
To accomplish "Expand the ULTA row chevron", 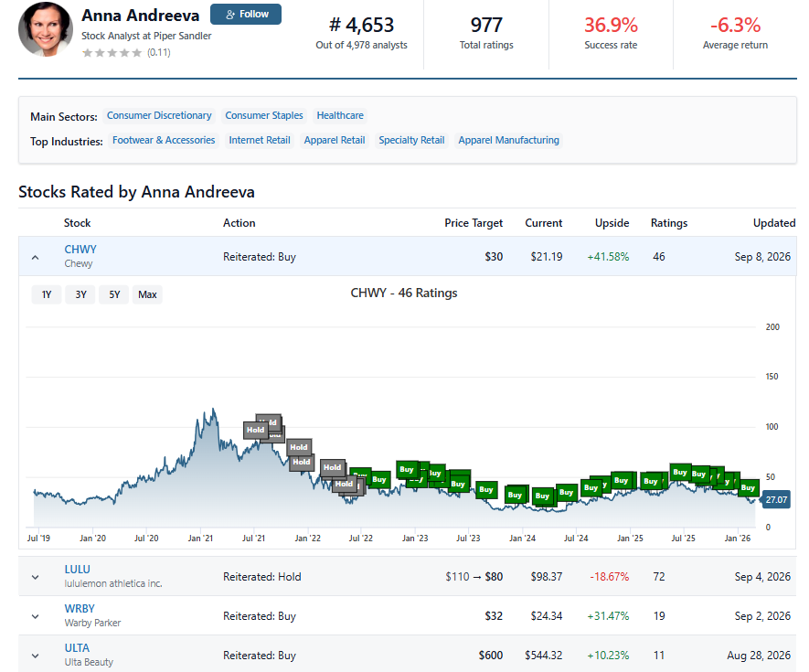I will coord(35,656).
